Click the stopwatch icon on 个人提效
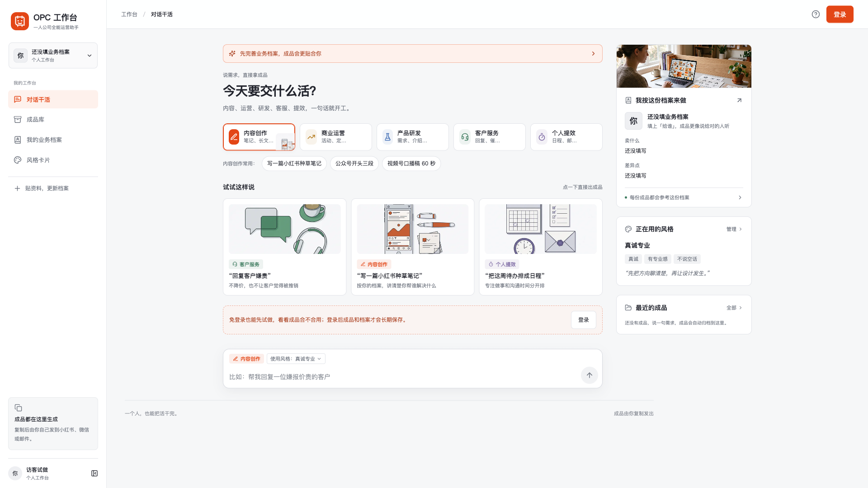Image resolution: width=868 pixels, height=488 pixels. pos(542,137)
